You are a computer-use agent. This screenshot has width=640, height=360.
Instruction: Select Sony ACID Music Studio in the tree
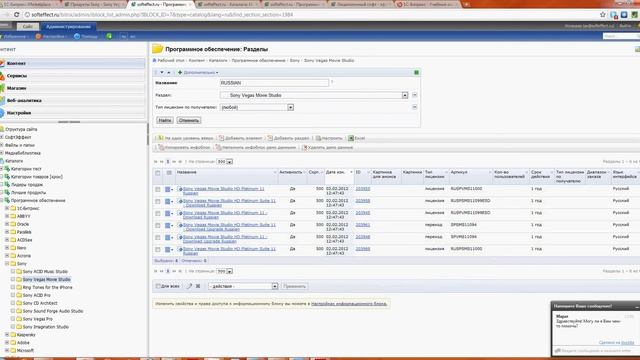(45, 271)
